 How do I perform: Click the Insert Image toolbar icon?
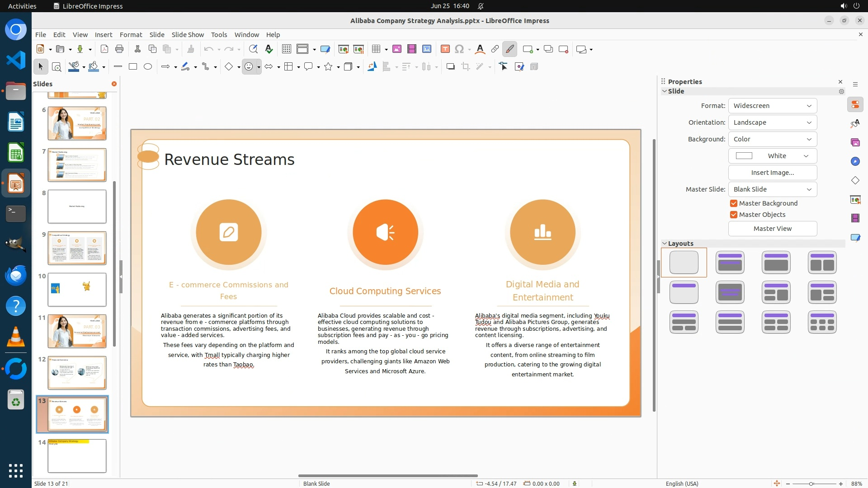[396, 49]
